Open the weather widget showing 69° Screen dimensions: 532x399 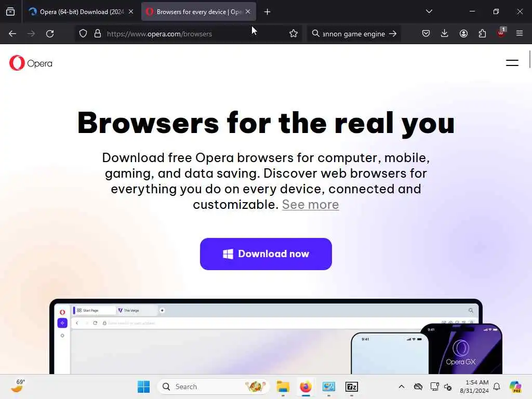[17, 386]
